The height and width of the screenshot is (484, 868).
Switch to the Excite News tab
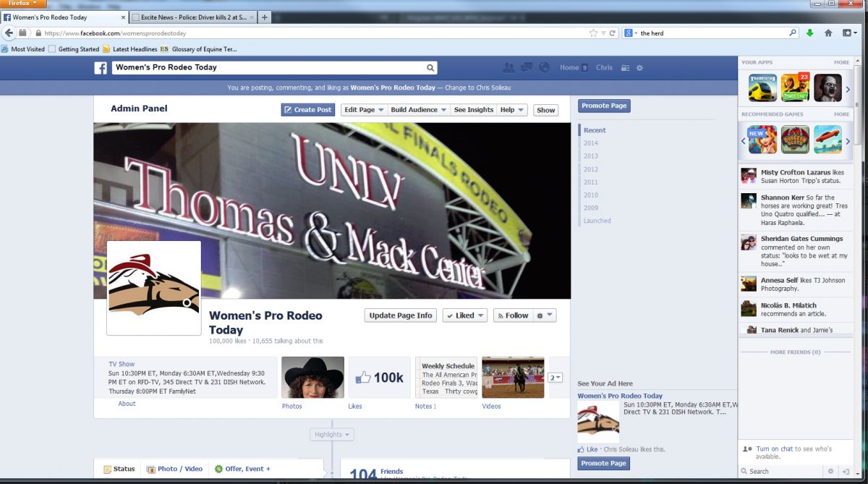click(x=192, y=17)
